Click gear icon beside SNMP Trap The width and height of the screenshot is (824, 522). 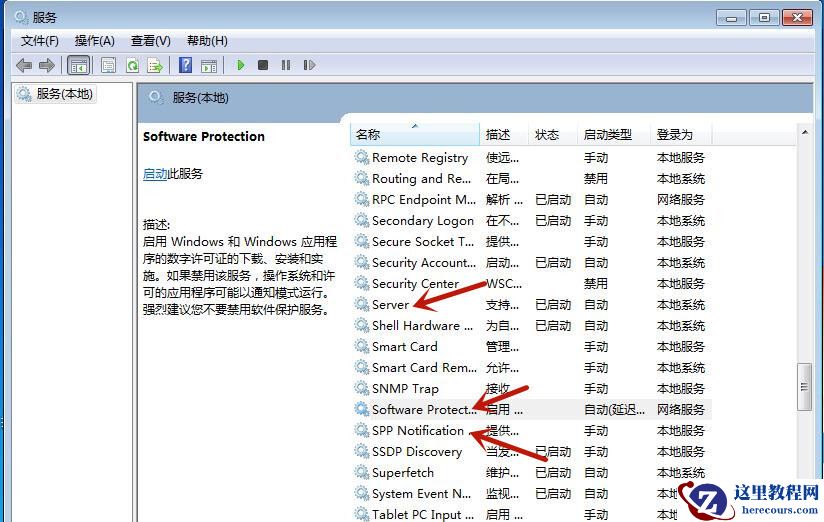pyautogui.click(x=362, y=388)
